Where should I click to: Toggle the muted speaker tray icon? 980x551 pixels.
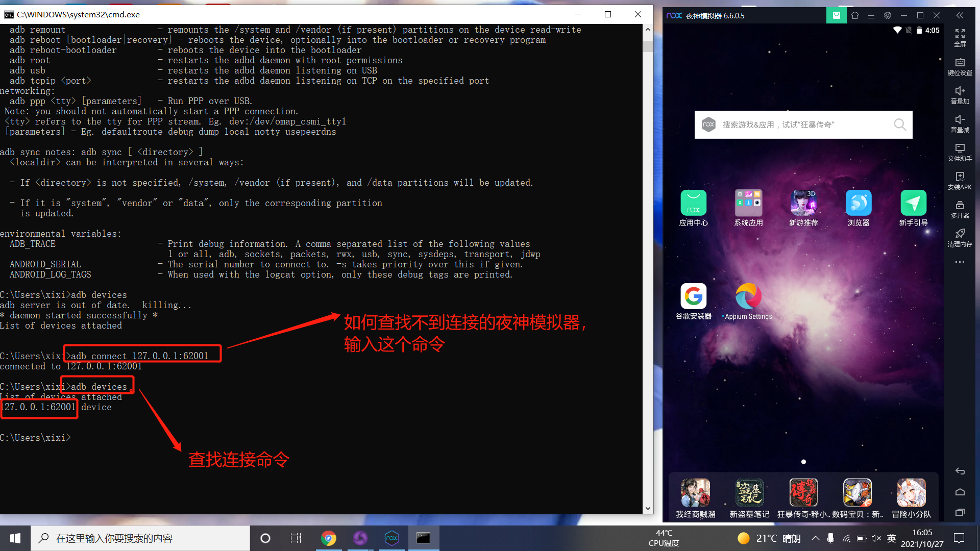pos(876,538)
